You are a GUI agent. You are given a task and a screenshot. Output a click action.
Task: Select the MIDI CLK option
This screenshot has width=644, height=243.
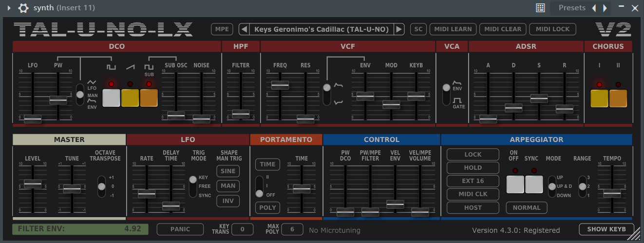click(x=473, y=194)
